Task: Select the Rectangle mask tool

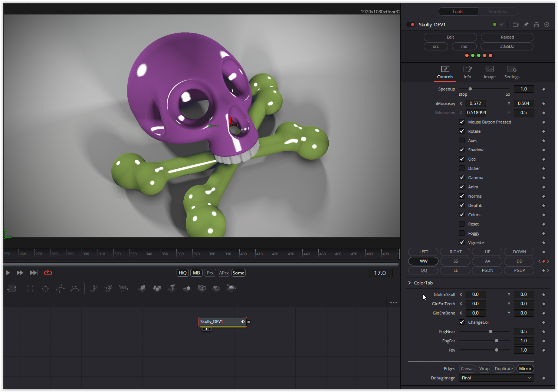Action: 30,289
